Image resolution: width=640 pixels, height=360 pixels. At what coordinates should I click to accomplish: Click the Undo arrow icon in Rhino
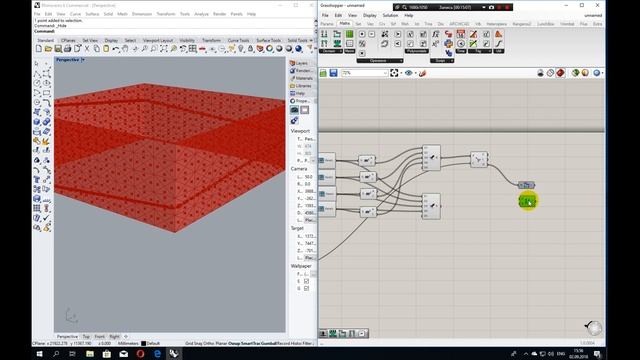[116, 49]
